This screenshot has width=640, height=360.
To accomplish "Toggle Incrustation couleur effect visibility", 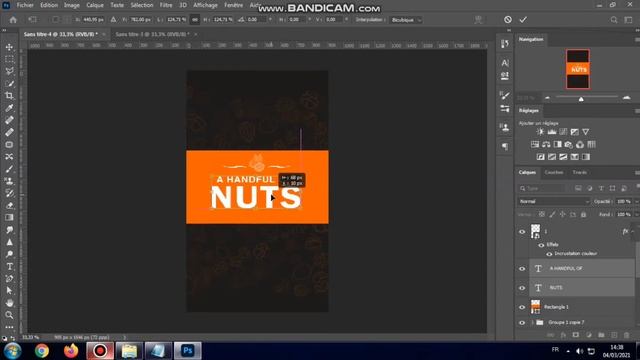I will [x=549, y=254].
